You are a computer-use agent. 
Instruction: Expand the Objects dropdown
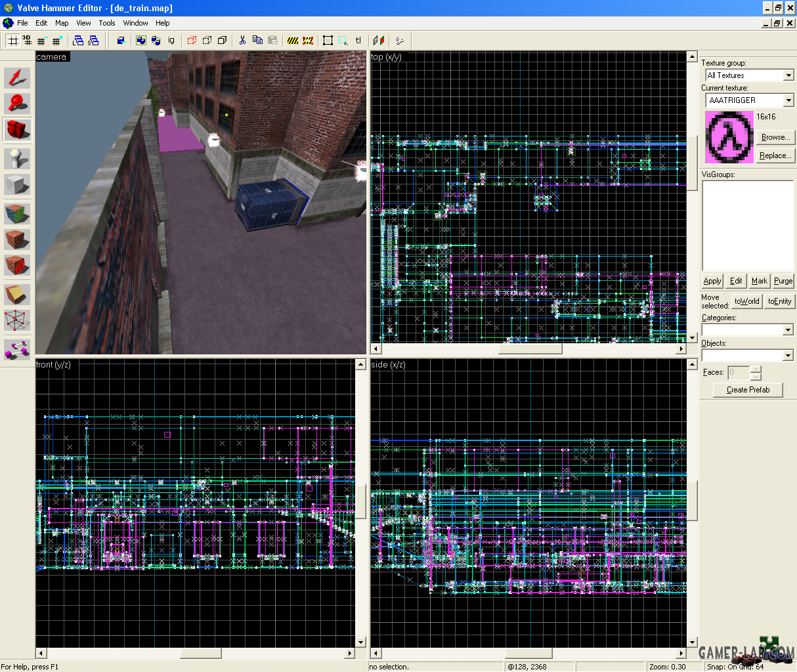(x=788, y=356)
